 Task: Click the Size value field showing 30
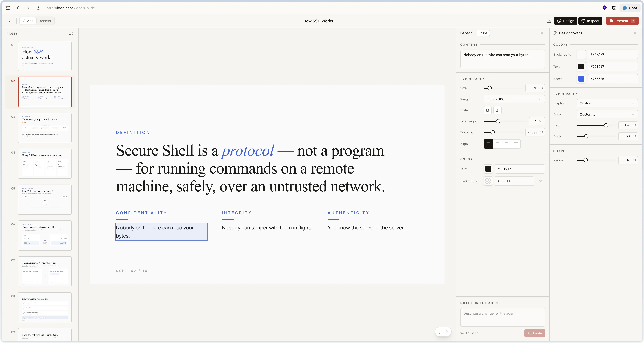pyautogui.click(x=535, y=88)
